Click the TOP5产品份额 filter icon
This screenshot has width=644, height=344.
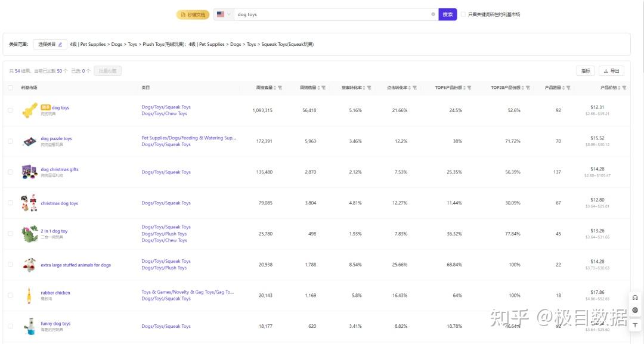pyautogui.click(x=469, y=88)
